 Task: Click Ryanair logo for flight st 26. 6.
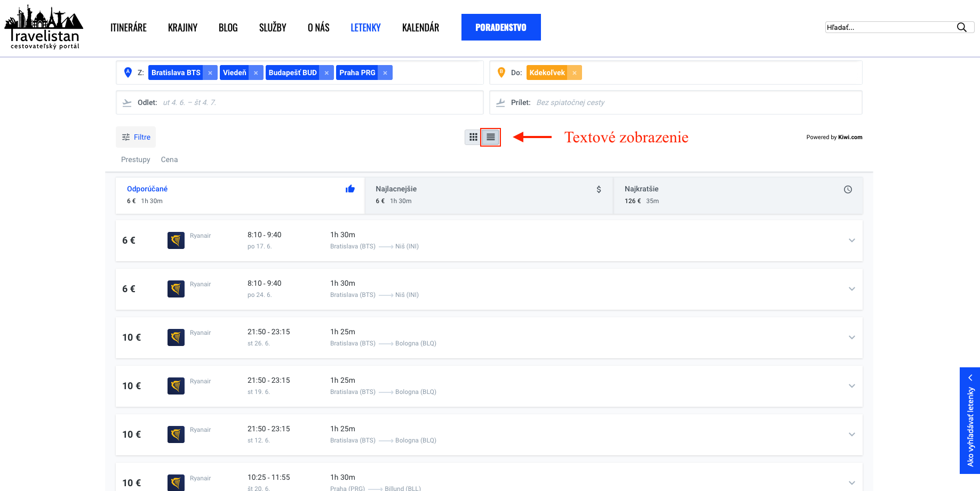[176, 337]
